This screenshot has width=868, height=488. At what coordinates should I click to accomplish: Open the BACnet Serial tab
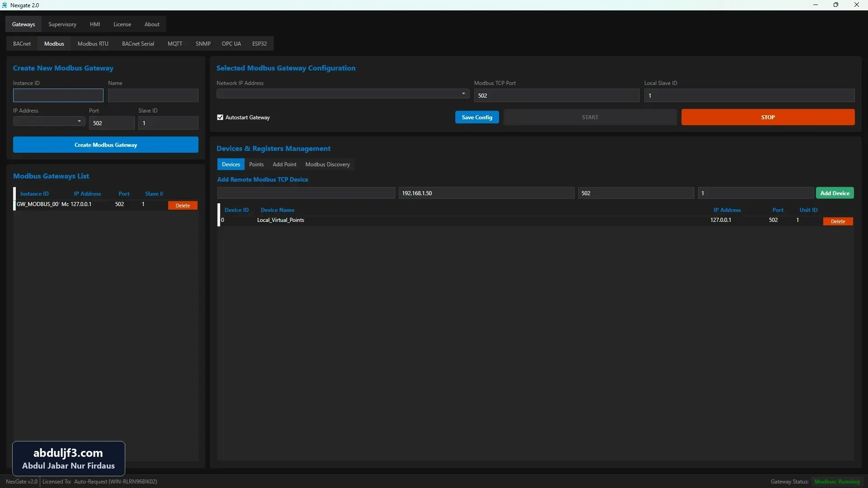(138, 44)
